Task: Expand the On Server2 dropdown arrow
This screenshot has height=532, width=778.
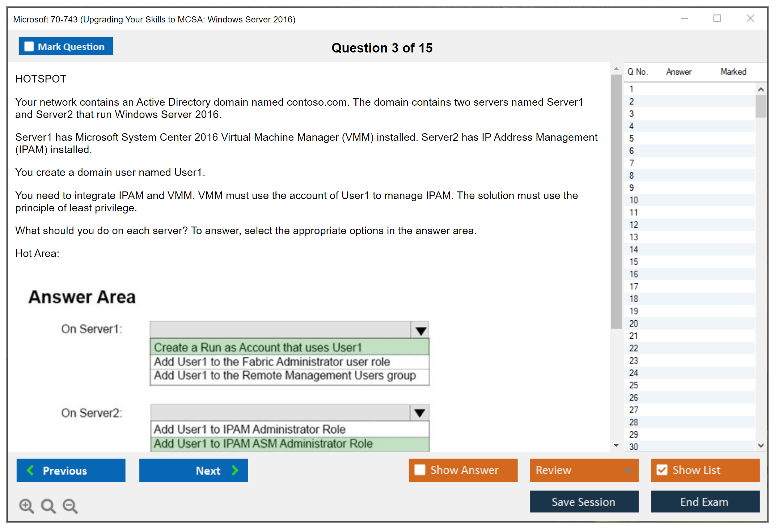Action: pyautogui.click(x=420, y=413)
